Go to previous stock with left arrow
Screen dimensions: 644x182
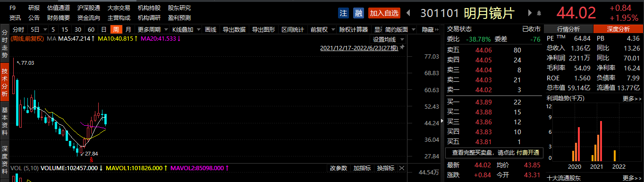point(408,13)
